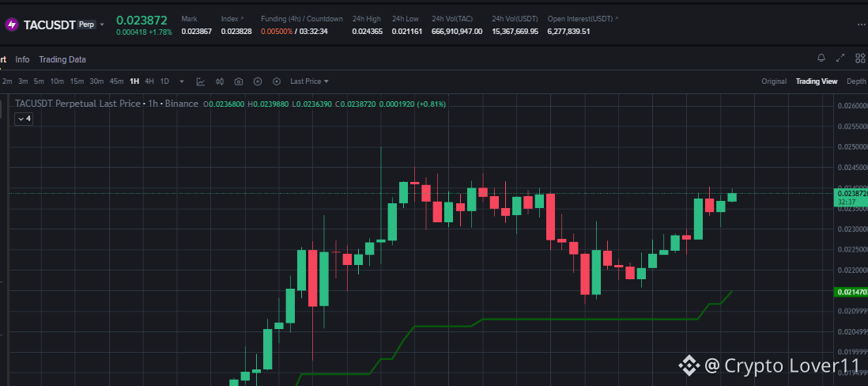Select the 4H timeframe
This screenshot has height=386, width=868.
pyautogui.click(x=149, y=81)
